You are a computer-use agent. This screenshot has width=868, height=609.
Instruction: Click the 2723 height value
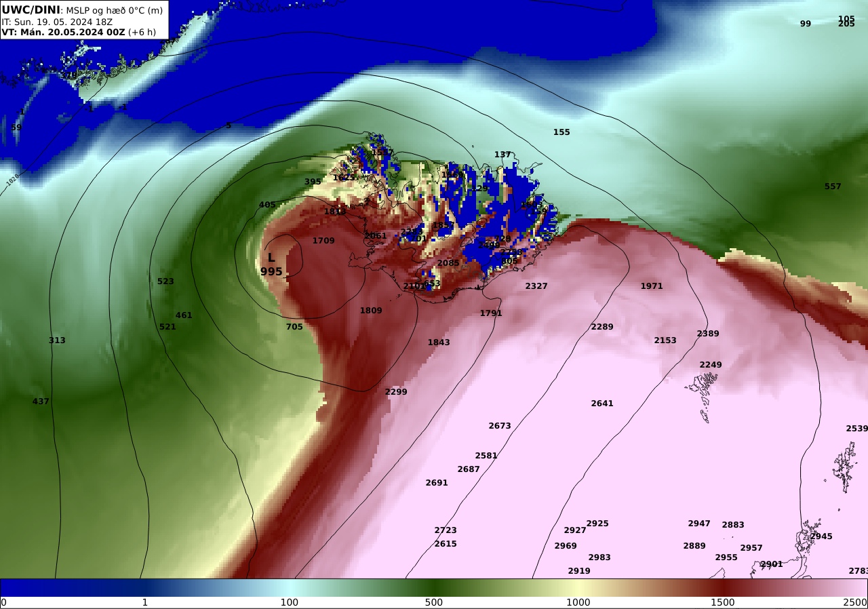[x=446, y=530]
